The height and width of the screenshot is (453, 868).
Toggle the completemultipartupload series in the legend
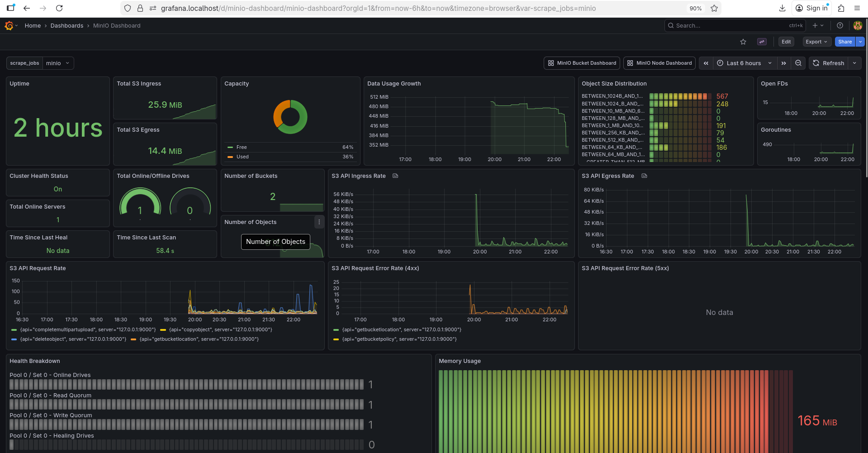pyautogui.click(x=88, y=330)
